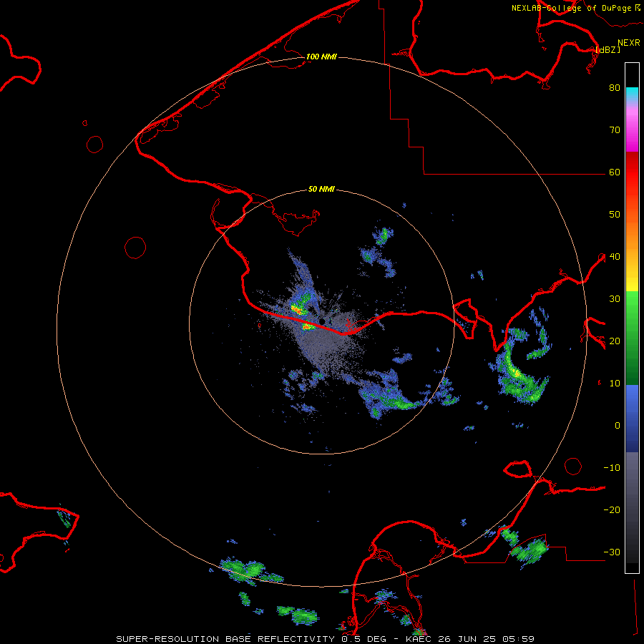Viewport: 644px width, 644px height.
Task: Click the 20 value on the dBZ scale
Action: pyautogui.click(x=615, y=341)
